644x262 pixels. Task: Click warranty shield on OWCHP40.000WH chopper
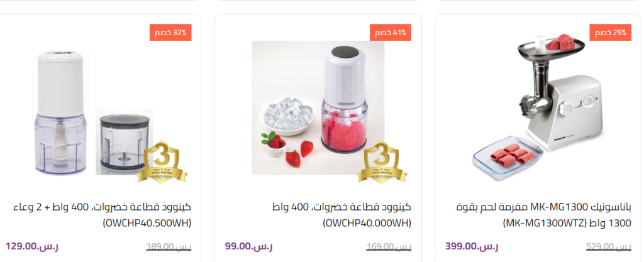click(x=382, y=162)
